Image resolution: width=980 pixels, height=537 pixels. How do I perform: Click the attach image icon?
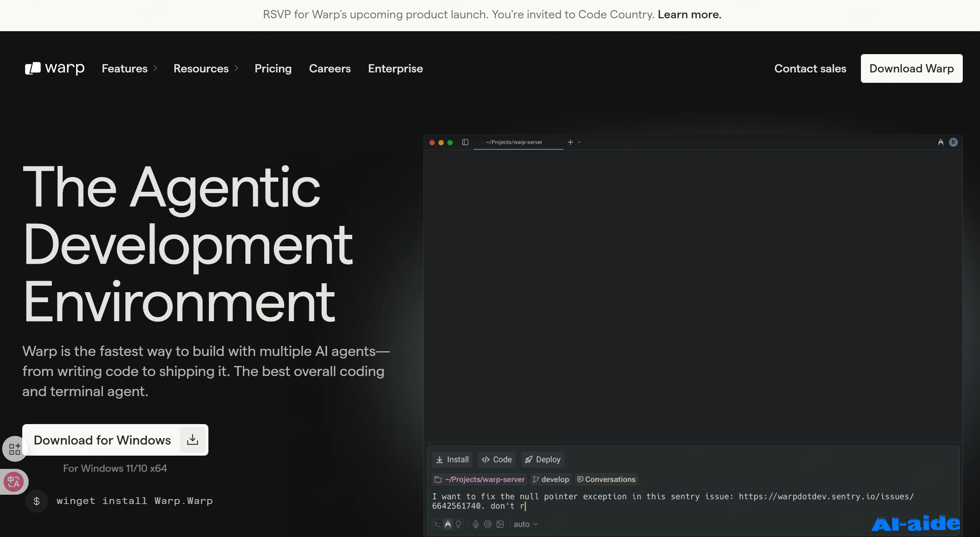pos(500,524)
